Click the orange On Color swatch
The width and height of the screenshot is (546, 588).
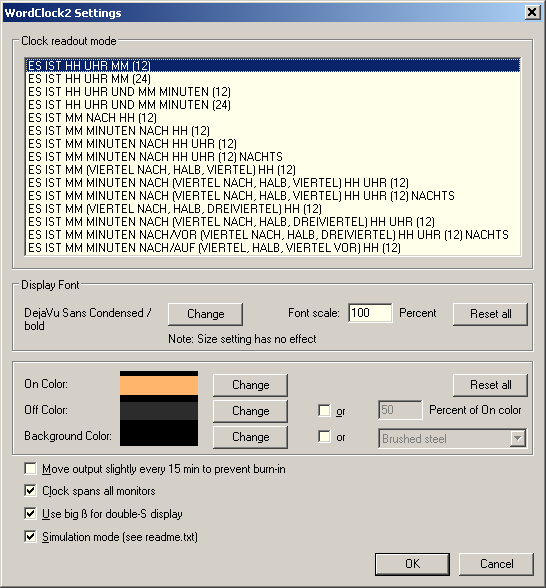tap(159, 385)
